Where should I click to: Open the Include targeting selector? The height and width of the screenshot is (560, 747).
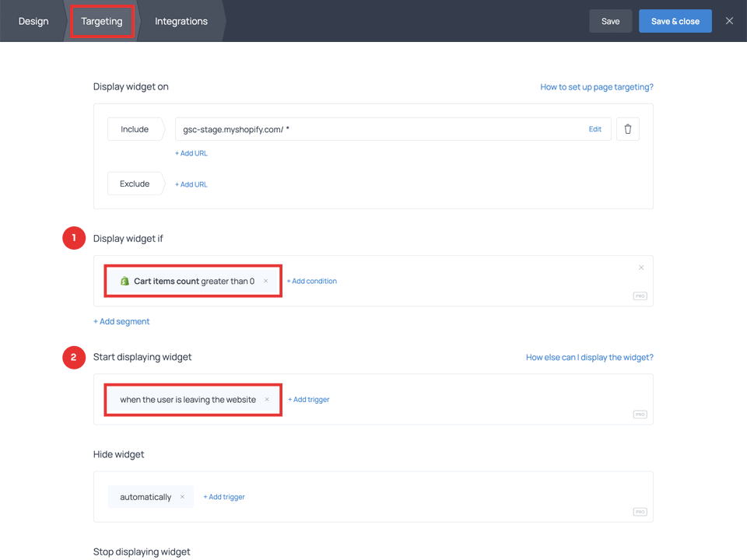pyautogui.click(x=135, y=128)
